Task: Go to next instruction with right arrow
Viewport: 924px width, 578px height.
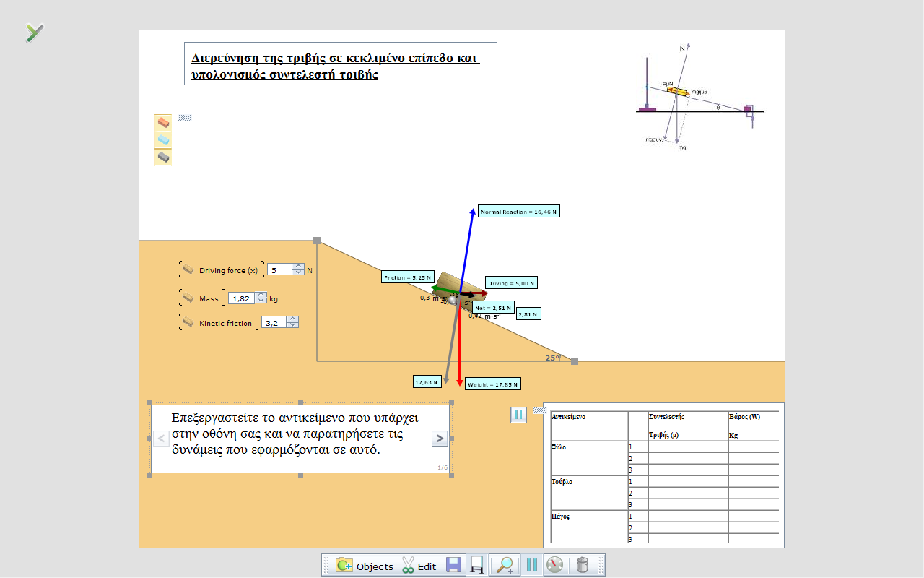Action: pyautogui.click(x=440, y=438)
